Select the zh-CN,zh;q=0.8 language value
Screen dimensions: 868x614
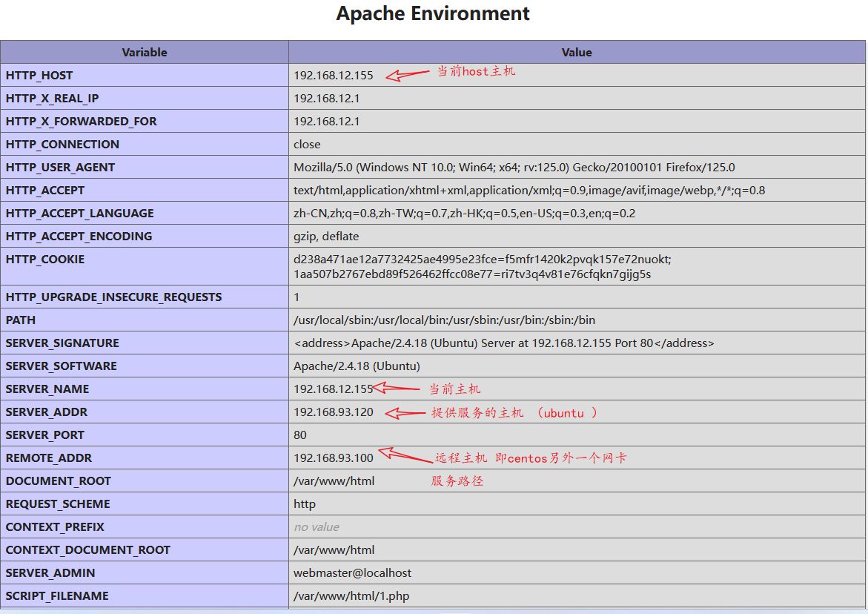point(465,213)
